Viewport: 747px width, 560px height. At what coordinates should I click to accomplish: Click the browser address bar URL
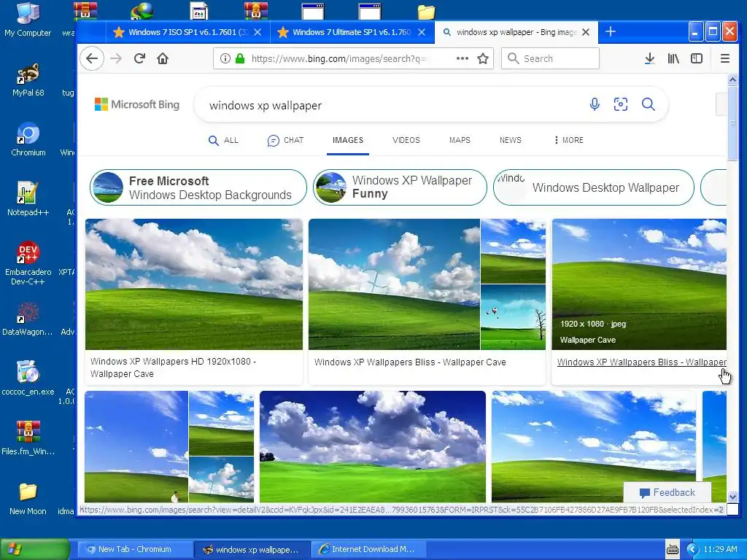tap(339, 58)
